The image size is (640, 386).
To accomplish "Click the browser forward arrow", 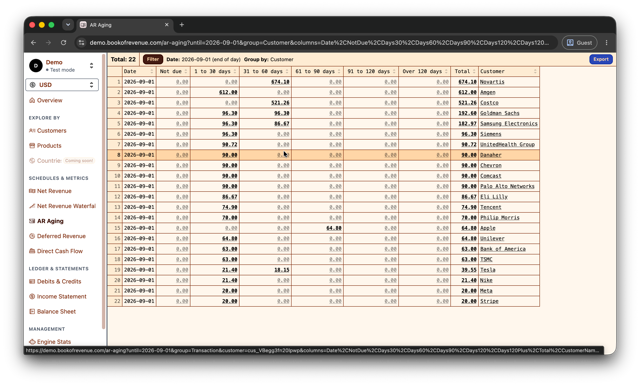I will point(48,42).
